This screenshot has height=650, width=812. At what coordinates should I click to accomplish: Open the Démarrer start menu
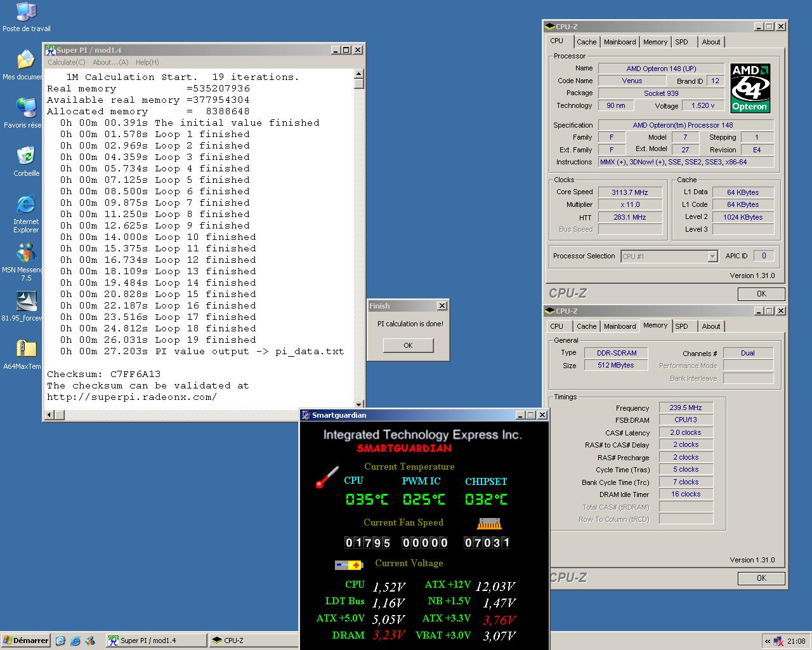point(26,641)
